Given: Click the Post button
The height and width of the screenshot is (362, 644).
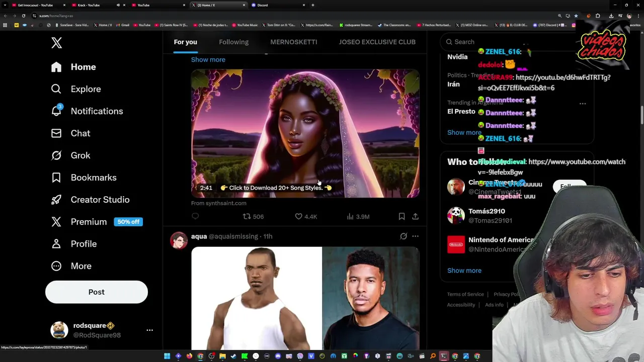Looking at the screenshot, I should tap(97, 292).
